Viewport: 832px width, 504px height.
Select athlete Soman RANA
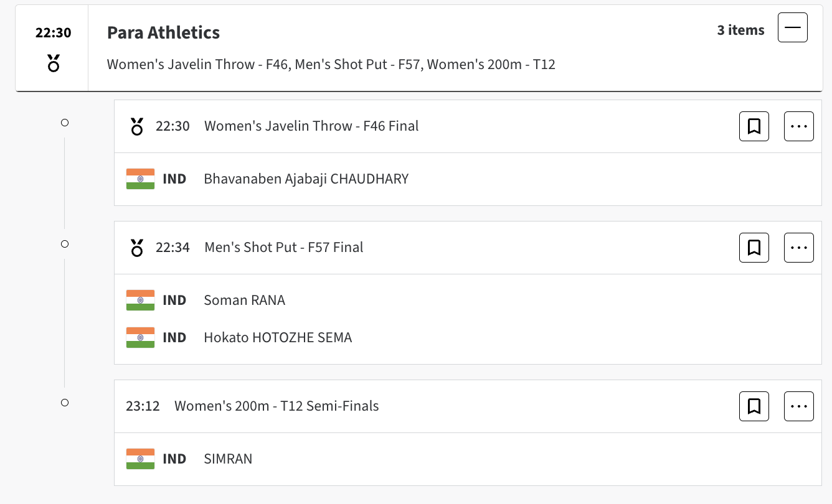[244, 301]
